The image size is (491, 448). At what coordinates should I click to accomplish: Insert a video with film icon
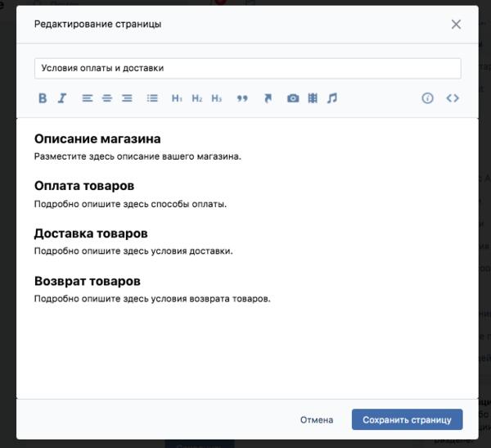pyautogui.click(x=313, y=98)
